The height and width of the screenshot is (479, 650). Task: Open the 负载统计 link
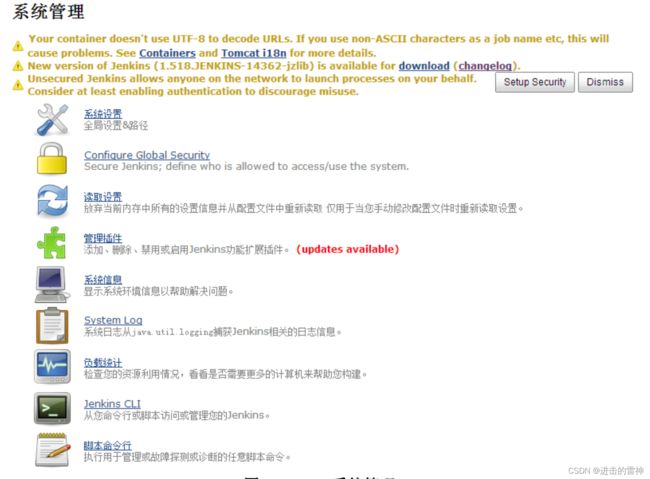coord(103,363)
